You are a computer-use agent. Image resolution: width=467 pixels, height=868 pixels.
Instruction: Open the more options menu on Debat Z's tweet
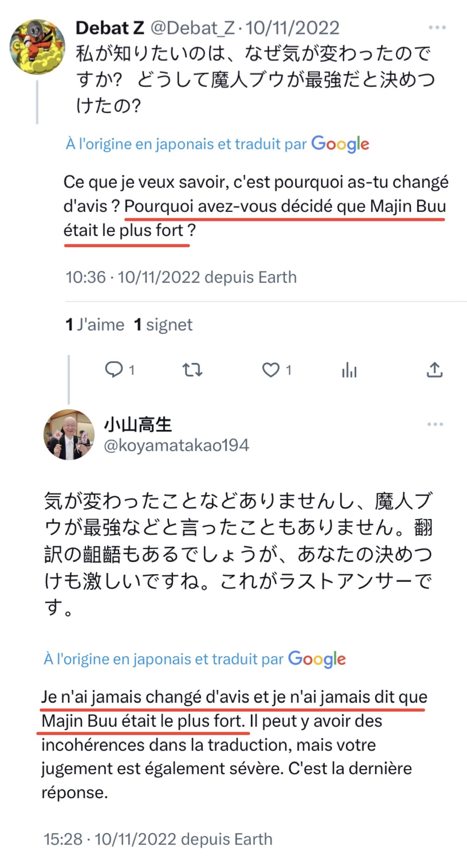pos(437,28)
